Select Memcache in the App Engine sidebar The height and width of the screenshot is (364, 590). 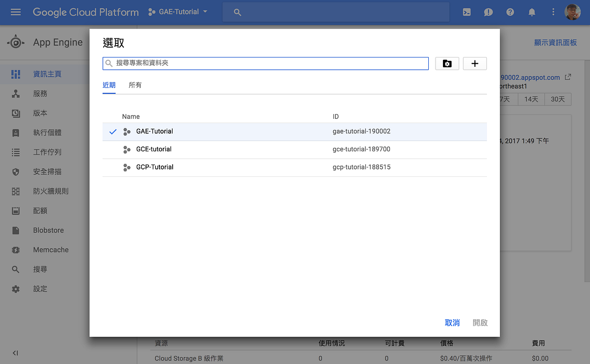[x=48, y=250]
